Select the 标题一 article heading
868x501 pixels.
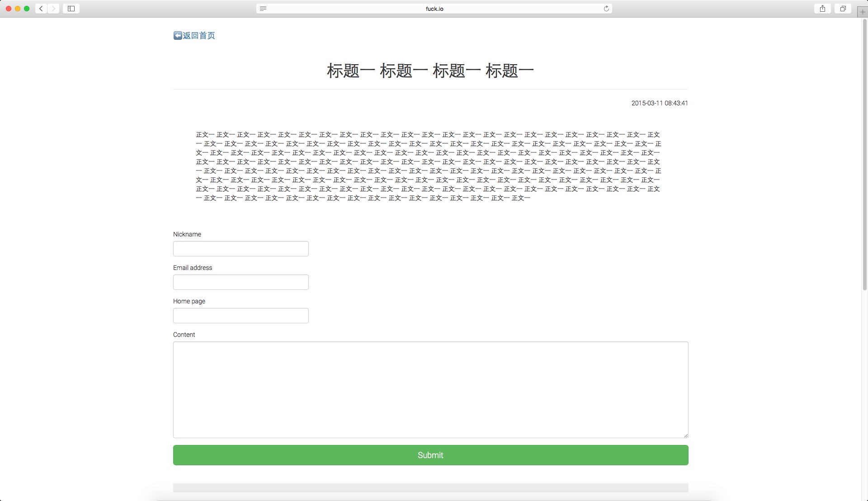(x=430, y=70)
